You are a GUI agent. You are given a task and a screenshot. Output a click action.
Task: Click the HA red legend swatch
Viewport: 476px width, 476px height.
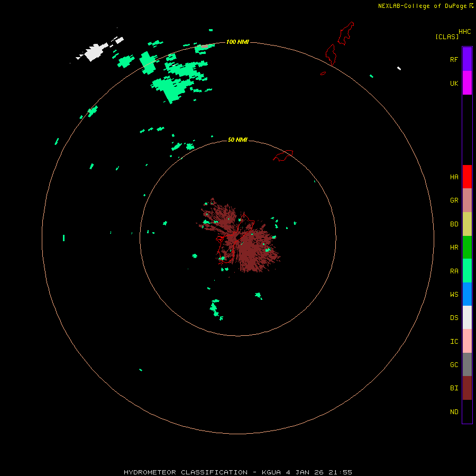coord(467,177)
